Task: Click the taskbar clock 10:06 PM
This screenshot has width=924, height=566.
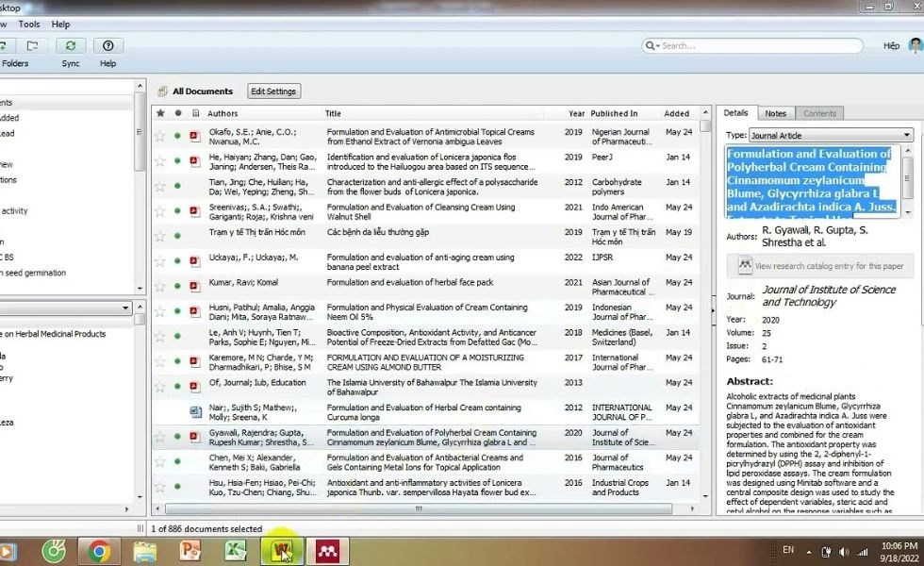Action: coord(899,546)
